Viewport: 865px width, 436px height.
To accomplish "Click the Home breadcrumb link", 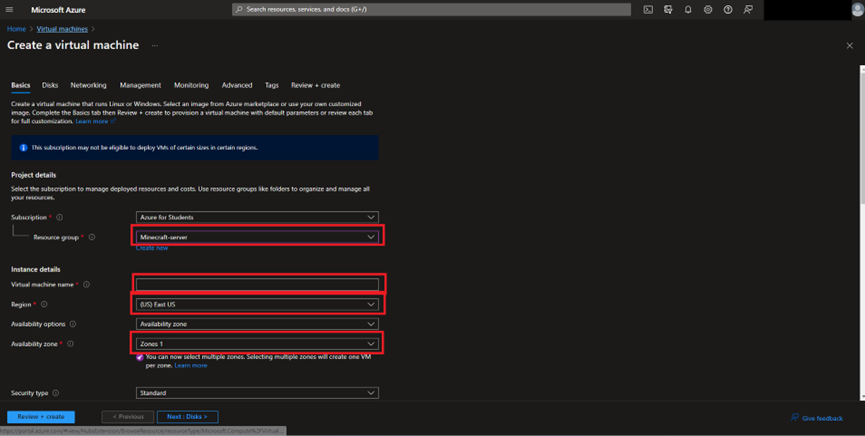I will pos(16,29).
